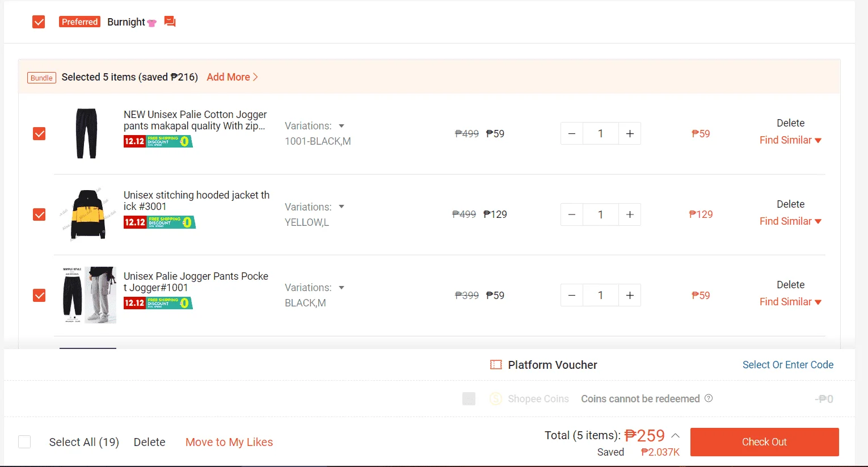The image size is (868, 467).
Task: Open variations dropdown for 1001-BLACK,M
Action: [x=342, y=126]
